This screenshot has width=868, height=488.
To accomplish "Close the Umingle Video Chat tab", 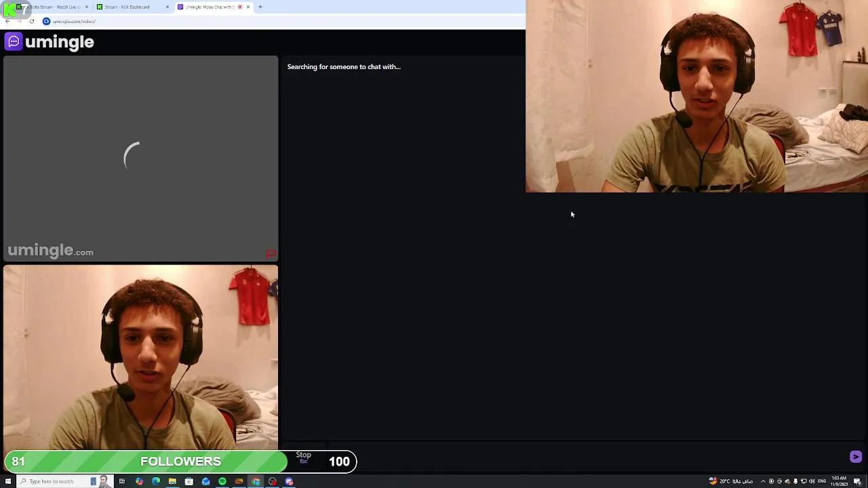I will click(x=248, y=7).
